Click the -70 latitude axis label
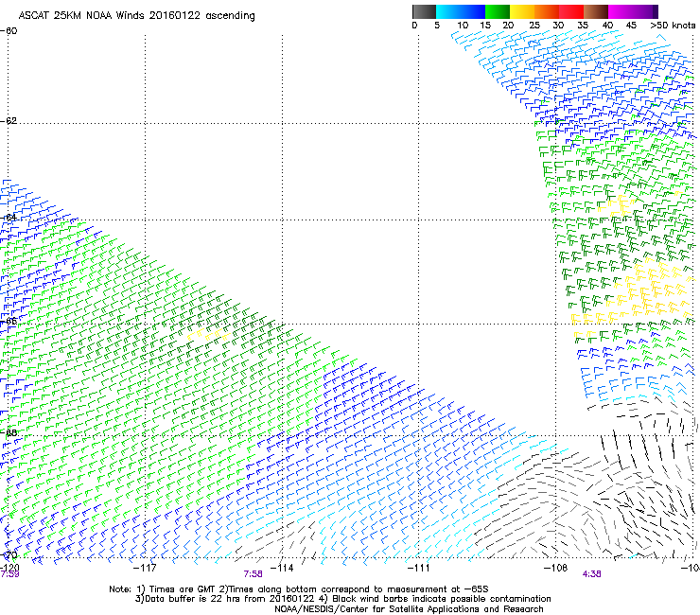This screenshot has width=700, height=615. [9, 555]
